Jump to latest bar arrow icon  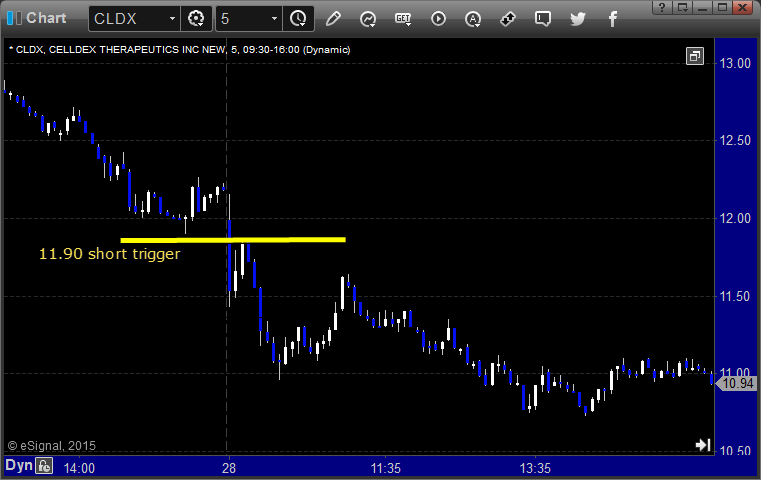click(x=703, y=445)
